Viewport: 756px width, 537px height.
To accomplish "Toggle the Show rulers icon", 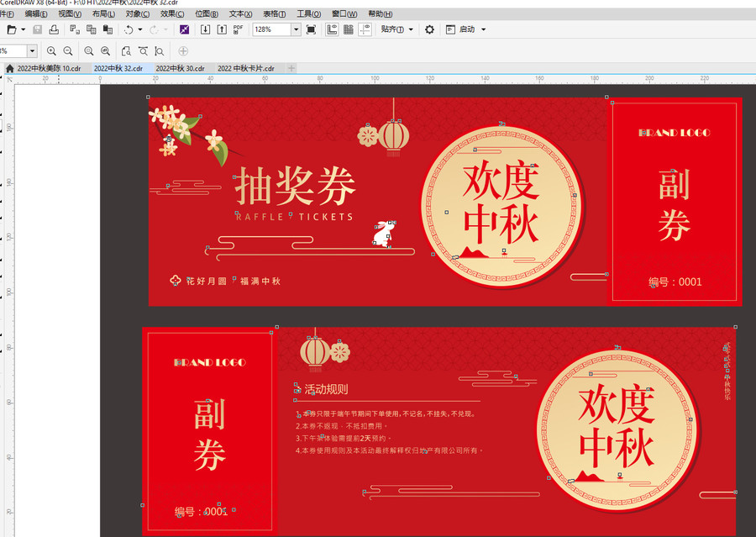I will coord(332,29).
